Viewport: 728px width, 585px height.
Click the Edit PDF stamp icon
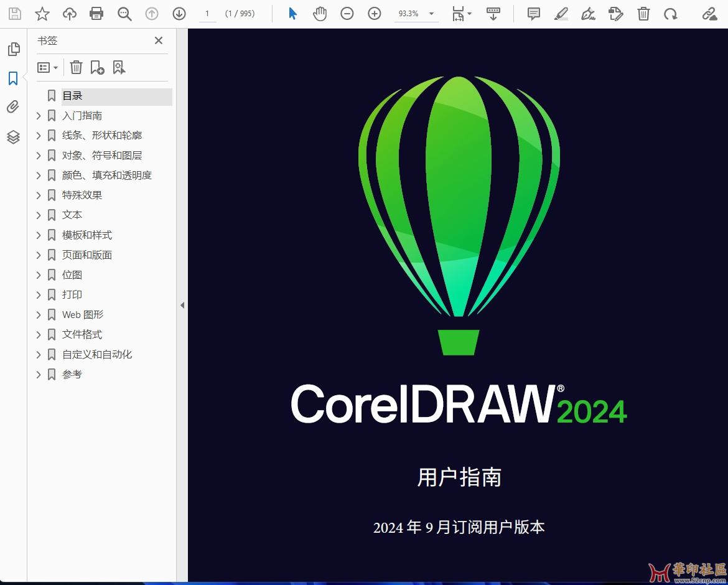pos(615,14)
